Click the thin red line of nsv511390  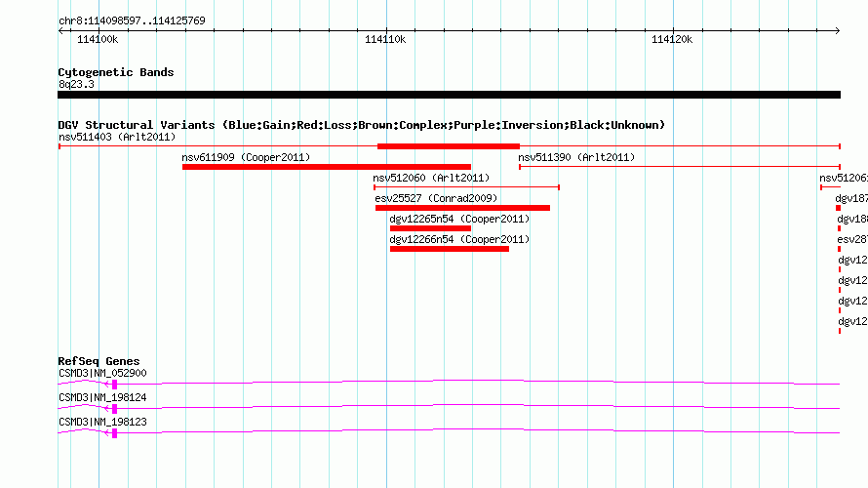(x=680, y=167)
